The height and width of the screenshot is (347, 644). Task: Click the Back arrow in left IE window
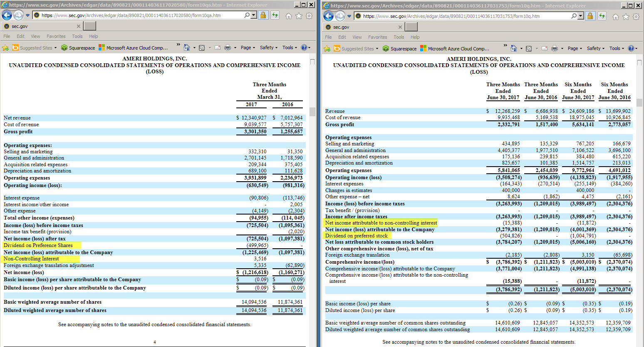pos(7,15)
